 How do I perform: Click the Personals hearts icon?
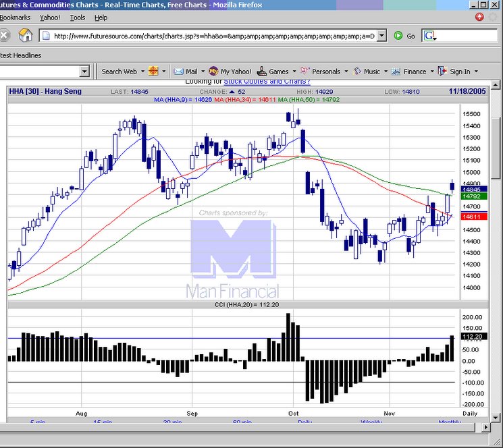(x=305, y=71)
